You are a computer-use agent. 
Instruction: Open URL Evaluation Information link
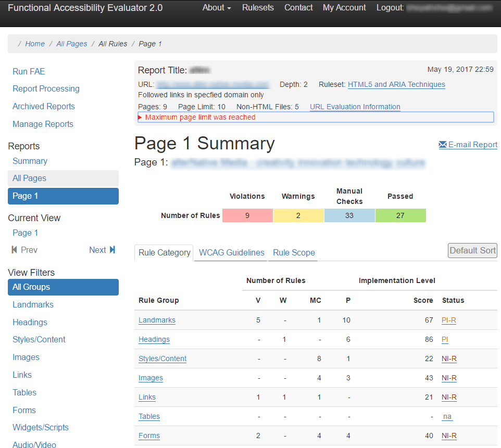click(355, 107)
